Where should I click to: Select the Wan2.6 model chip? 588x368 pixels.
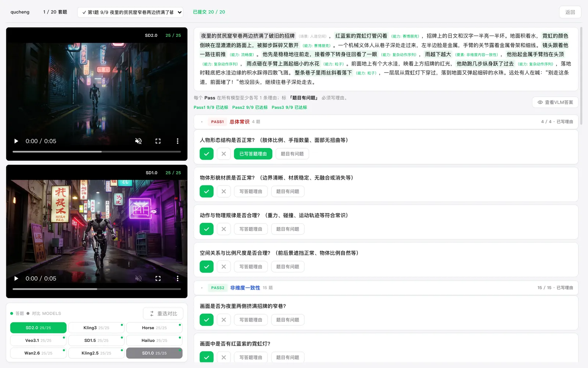coord(38,353)
